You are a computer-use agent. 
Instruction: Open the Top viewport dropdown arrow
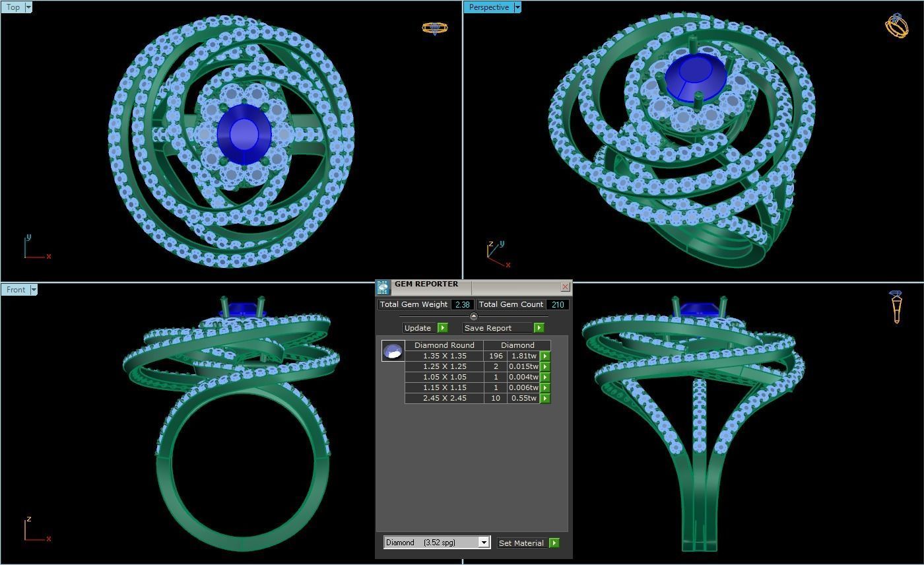tap(28, 7)
